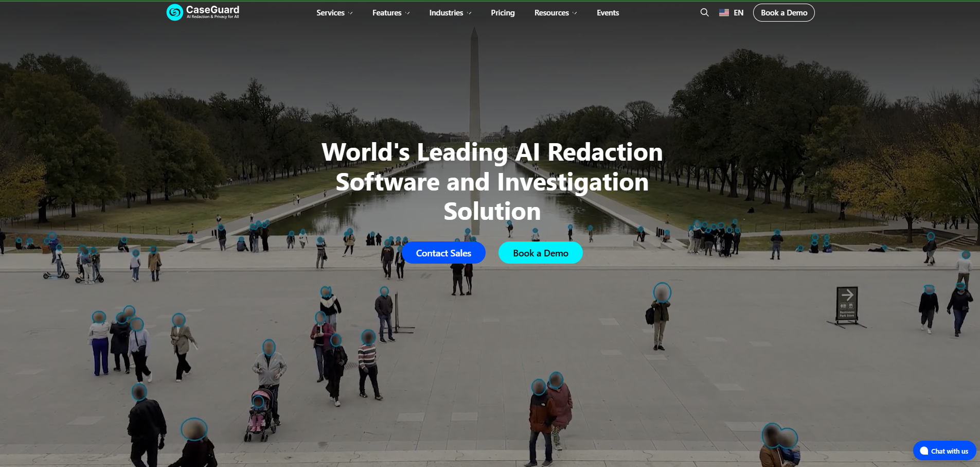Expand the Features dropdown menu

pos(391,13)
